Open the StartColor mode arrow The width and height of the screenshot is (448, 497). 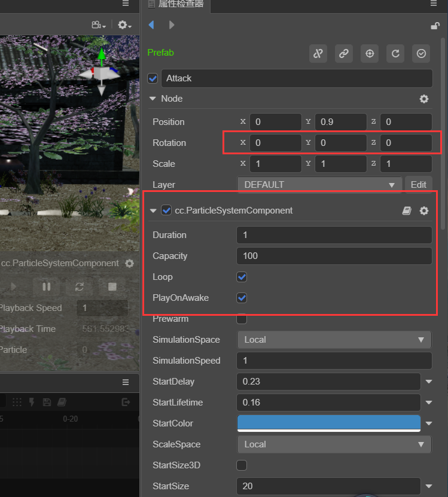tap(429, 423)
